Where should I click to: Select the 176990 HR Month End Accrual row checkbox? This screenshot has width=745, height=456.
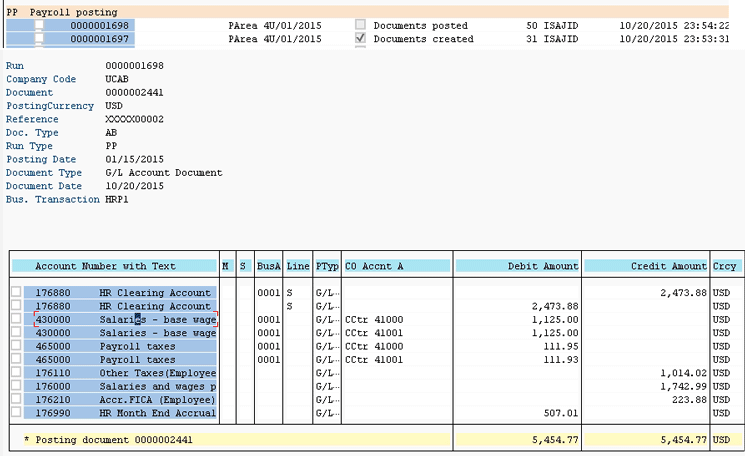click(16, 412)
